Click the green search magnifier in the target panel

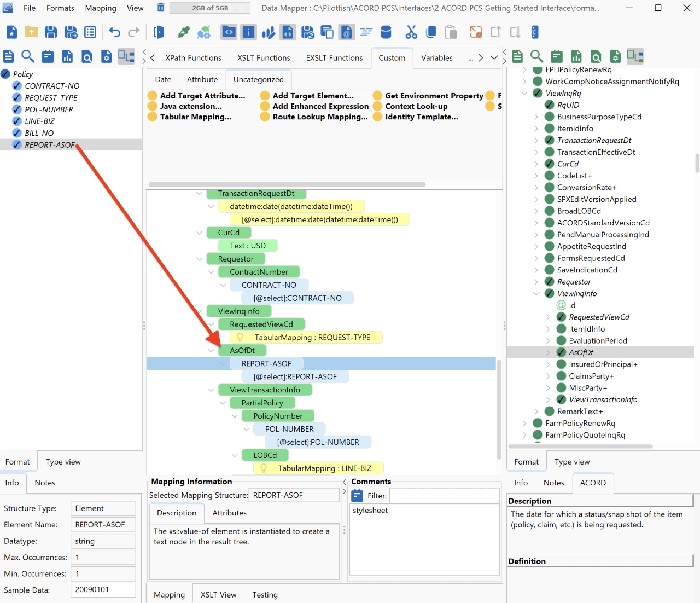tap(537, 56)
